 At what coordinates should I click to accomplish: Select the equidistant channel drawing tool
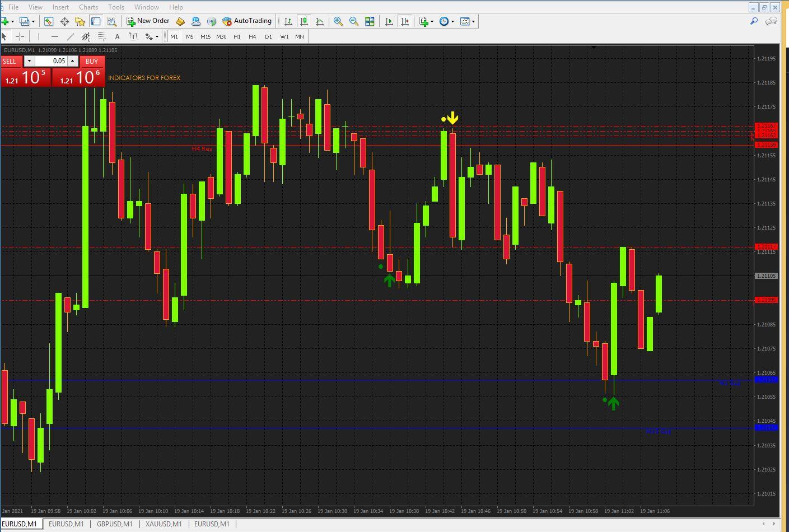pyautogui.click(x=86, y=36)
